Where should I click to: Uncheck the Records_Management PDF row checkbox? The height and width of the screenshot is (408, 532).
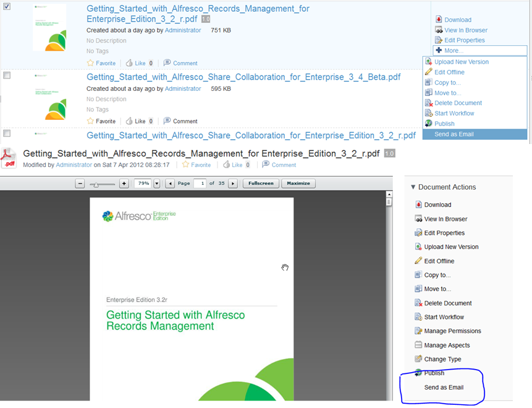coord(7,6)
